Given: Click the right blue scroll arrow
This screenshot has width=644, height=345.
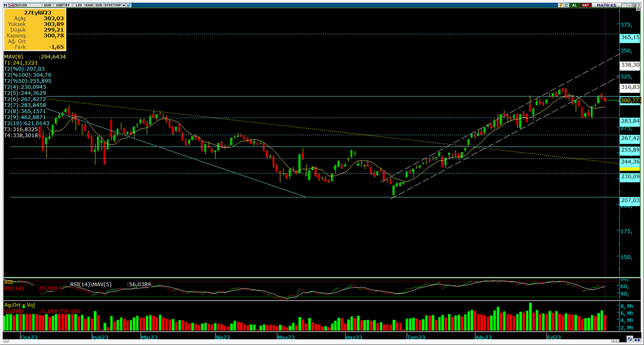Looking at the screenshot, I should click(639, 340).
